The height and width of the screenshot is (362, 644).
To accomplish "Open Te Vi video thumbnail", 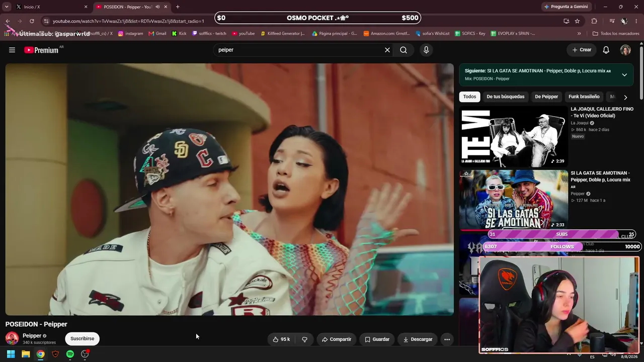I will [513, 136].
